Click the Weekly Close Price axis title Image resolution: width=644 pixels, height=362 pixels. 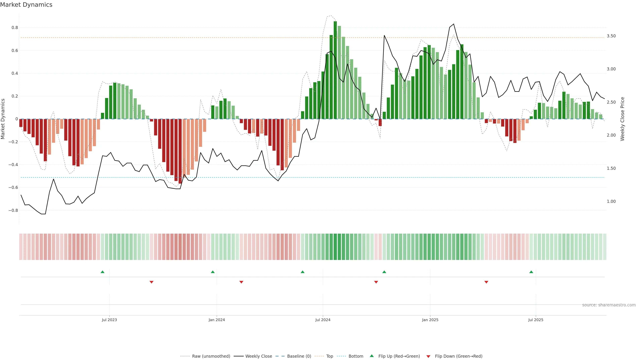[x=623, y=119]
